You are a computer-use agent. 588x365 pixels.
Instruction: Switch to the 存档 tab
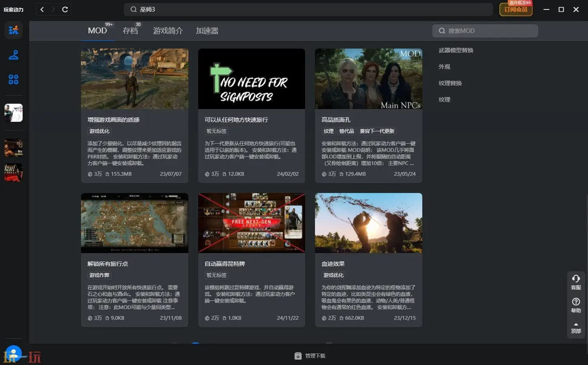(130, 31)
